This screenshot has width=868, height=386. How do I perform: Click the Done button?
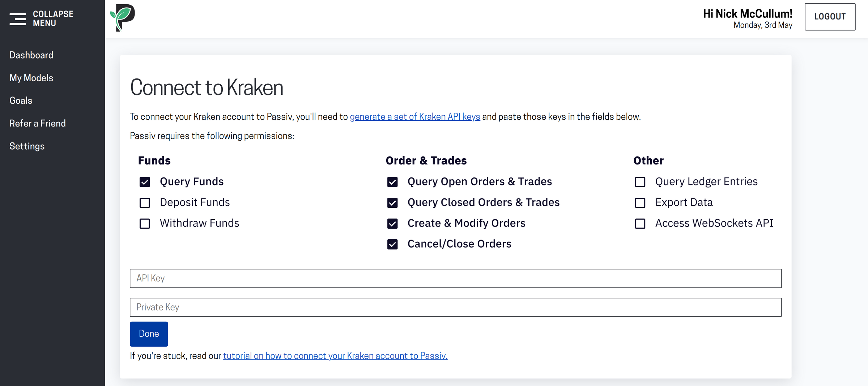149,334
